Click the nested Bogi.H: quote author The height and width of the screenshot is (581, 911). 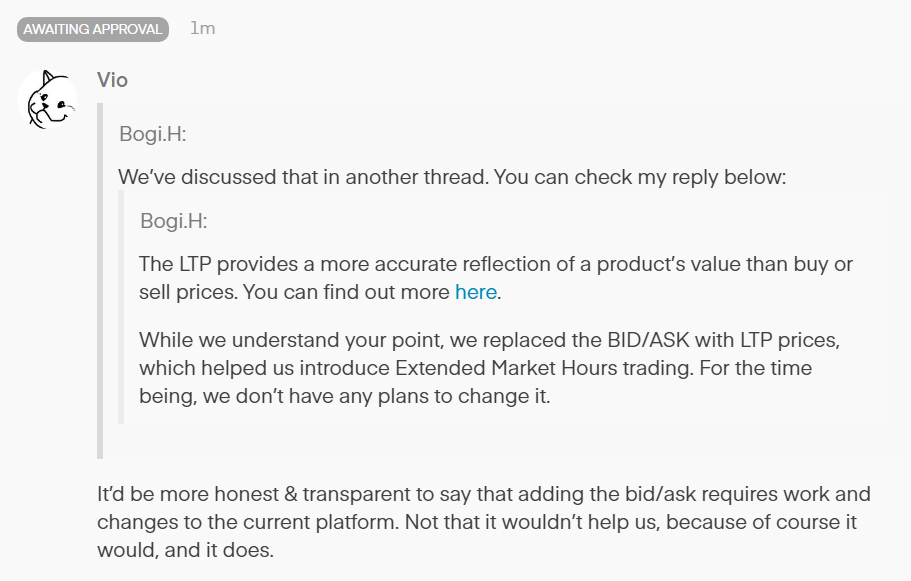pyautogui.click(x=174, y=220)
